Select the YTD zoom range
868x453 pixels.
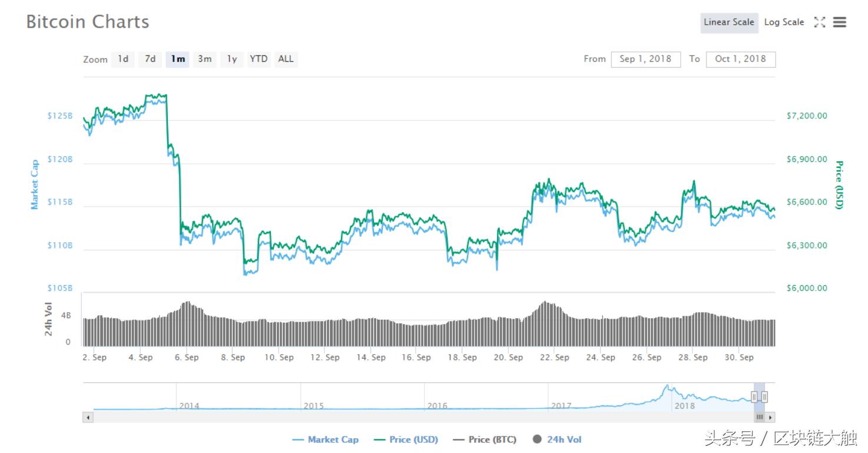(x=259, y=59)
